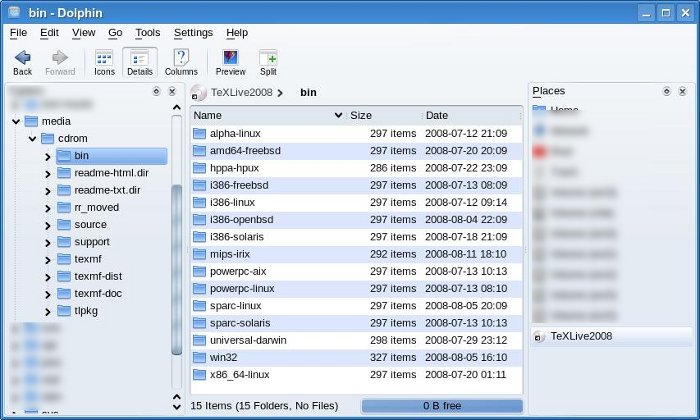Undock the folders tree panel
The width and height of the screenshot is (700, 420).
tap(156, 91)
